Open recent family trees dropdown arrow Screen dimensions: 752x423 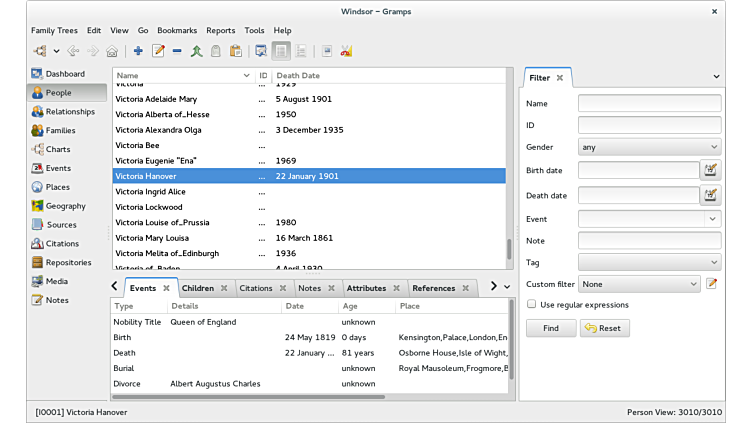click(56, 51)
